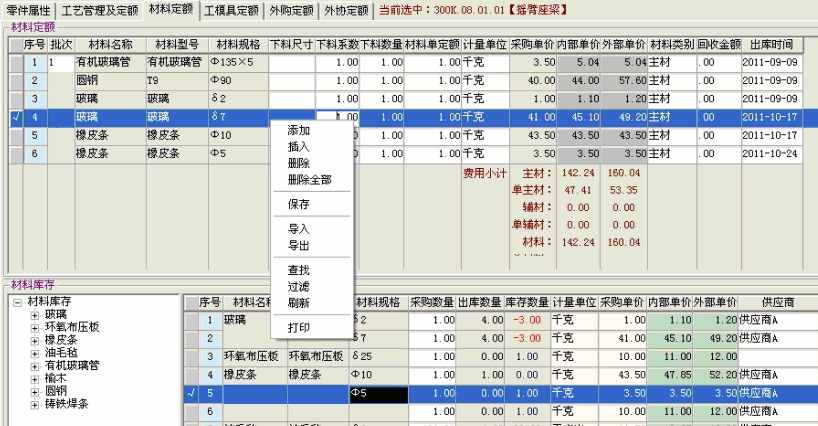Click the Φ135×5 specification cell
This screenshot has height=426, width=818.
point(238,63)
